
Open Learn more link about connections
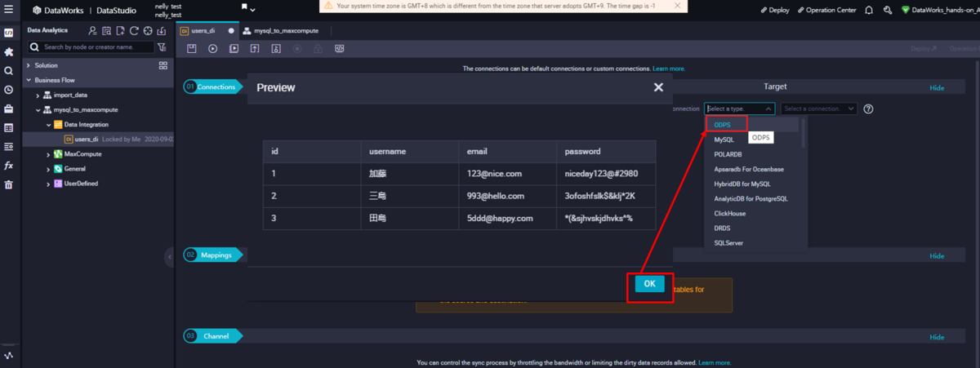[669, 69]
